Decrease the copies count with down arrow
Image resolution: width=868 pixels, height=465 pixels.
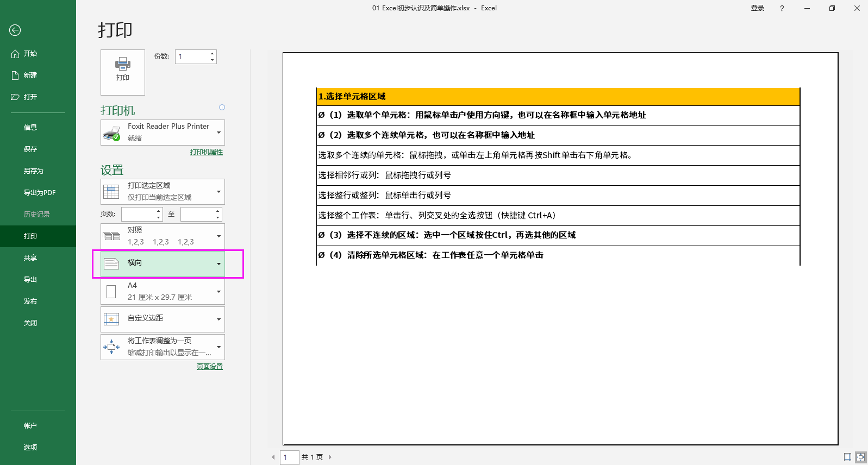(x=213, y=60)
